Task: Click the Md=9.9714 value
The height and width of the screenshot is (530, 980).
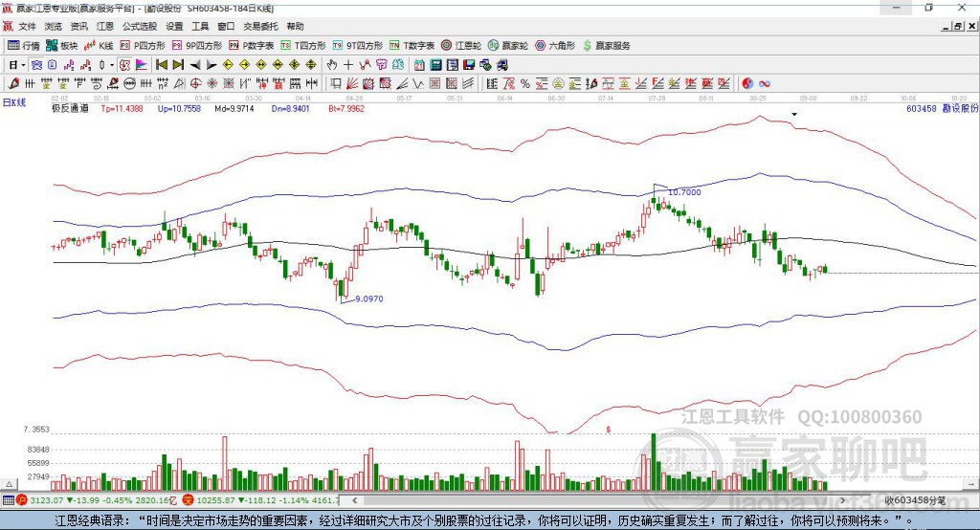Action: pyautogui.click(x=234, y=108)
